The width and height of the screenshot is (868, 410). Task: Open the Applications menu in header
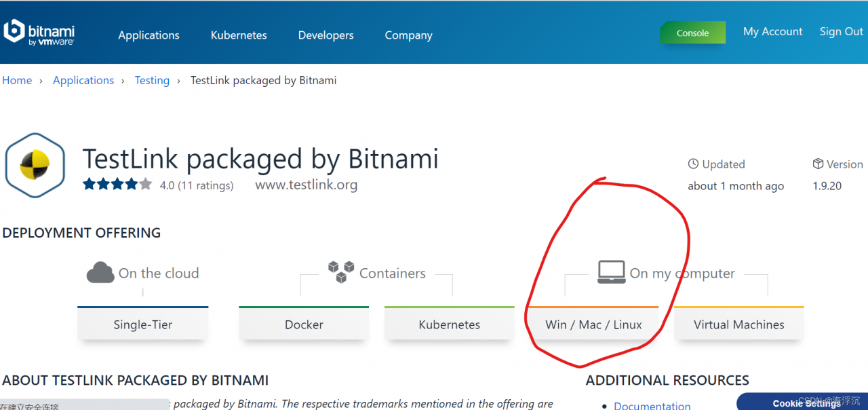tap(149, 35)
